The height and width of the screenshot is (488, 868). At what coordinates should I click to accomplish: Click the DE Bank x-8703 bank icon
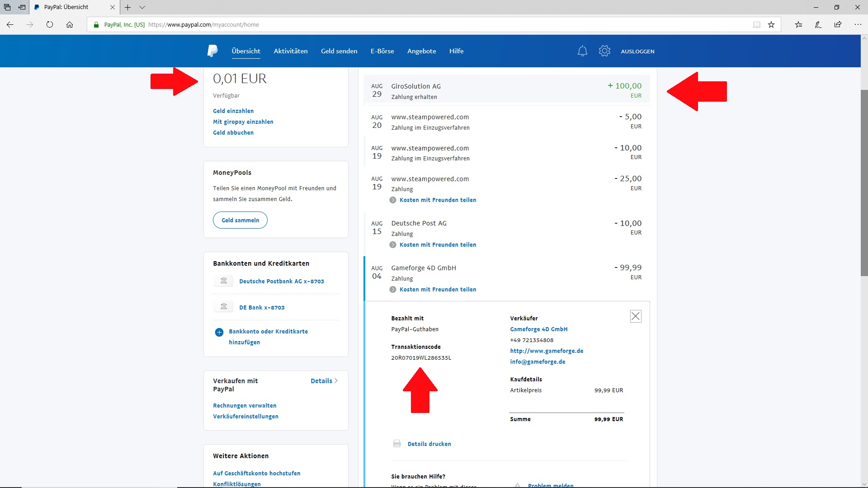point(224,307)
